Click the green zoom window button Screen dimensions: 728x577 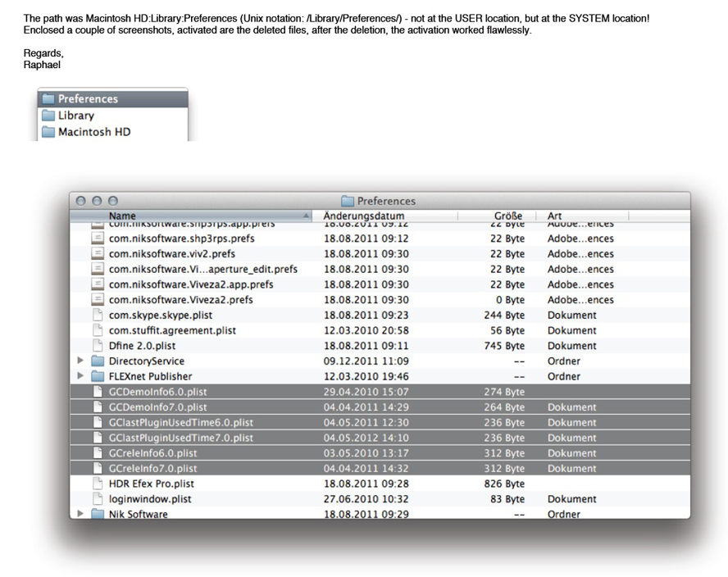[x=113, y=201]
